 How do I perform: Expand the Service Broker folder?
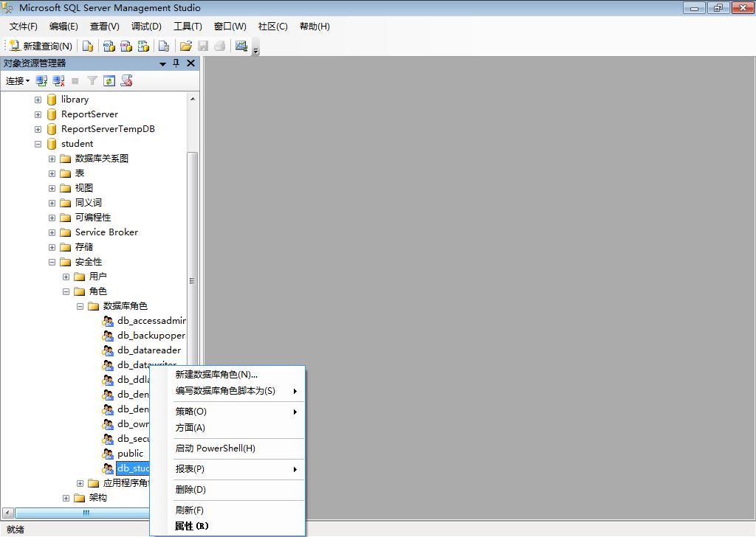[52, 232]
